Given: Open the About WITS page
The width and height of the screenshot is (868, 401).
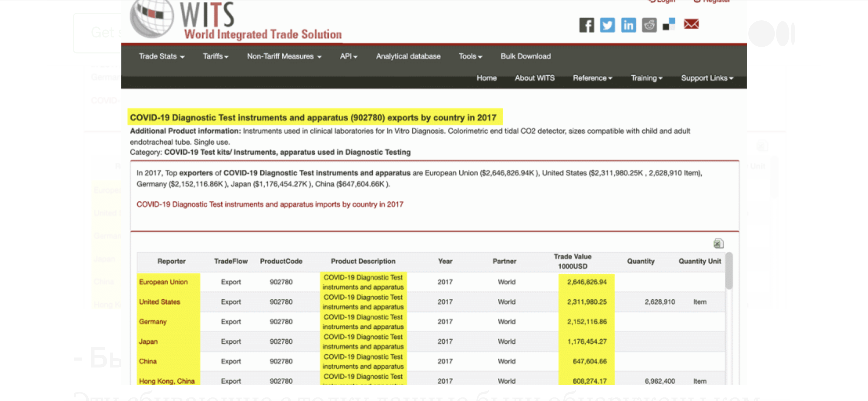Looking at the screenshot, I should 534,78.
